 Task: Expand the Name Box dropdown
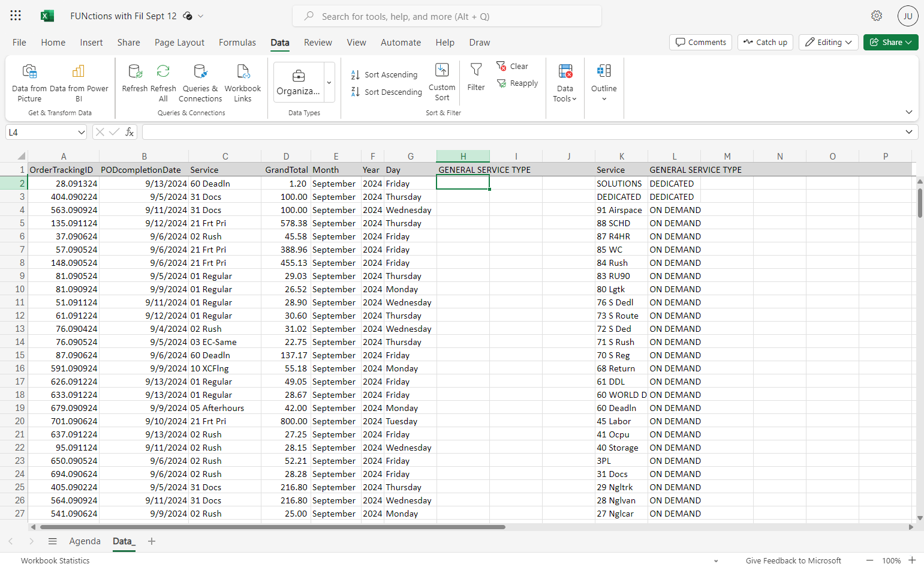(x=82, y=132)
